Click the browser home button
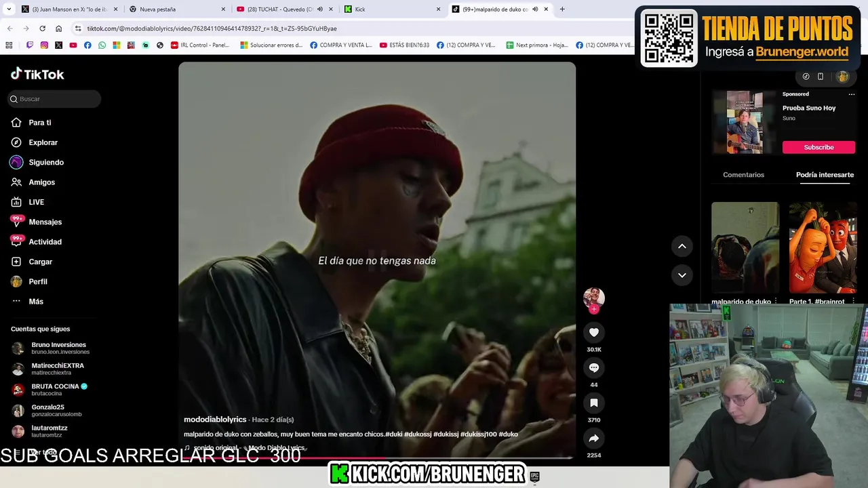 point(59,28)
